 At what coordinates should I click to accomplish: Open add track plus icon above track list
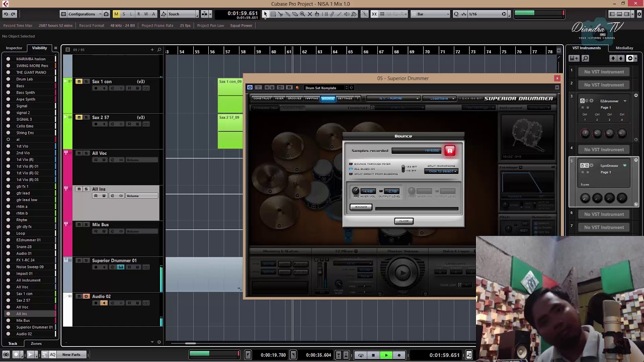point(152,49)
